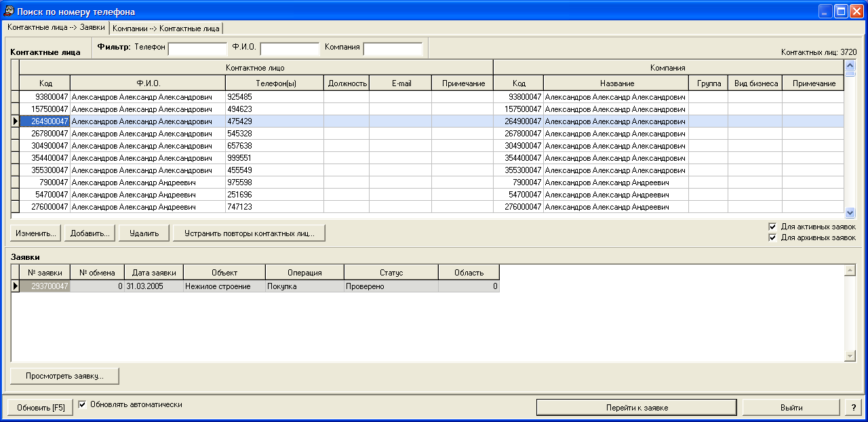Viewport: 868px width, 422px height.
Task: Click the contacts grid scrollbar thumb
Action: pyautogui.click(x=850, y=75)
